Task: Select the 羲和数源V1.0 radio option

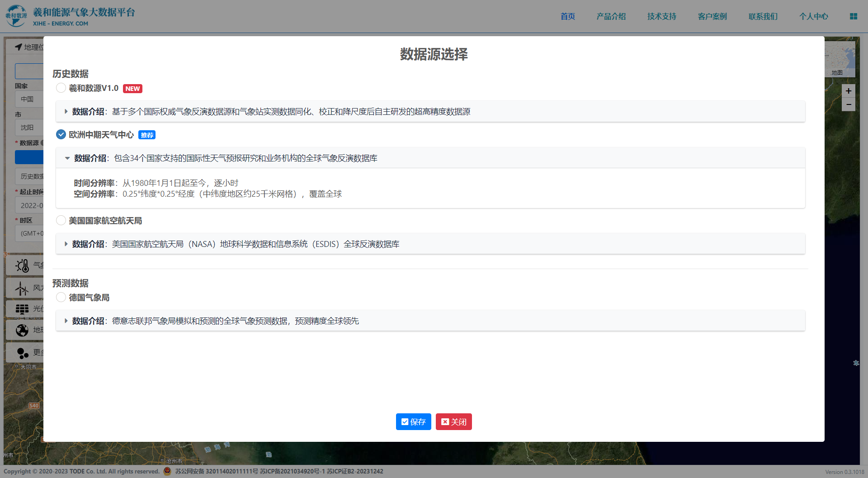Action: coord(61,88)
